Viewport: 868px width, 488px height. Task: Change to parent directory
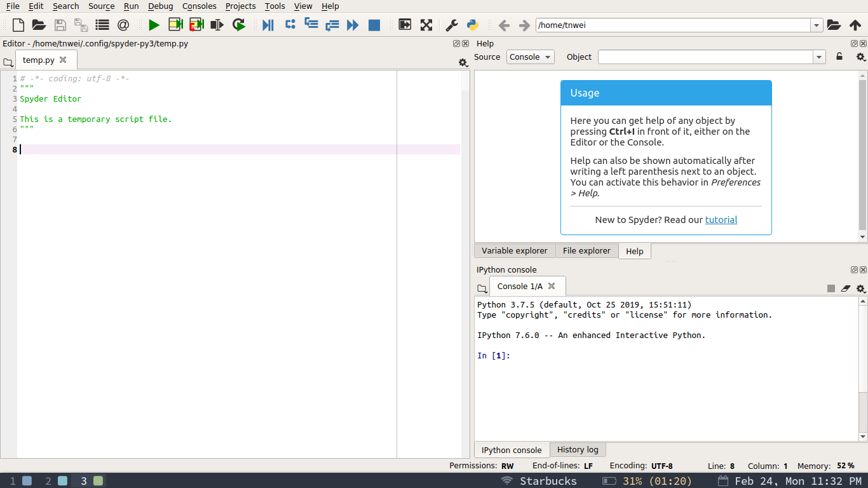click(x=855, y=25)
